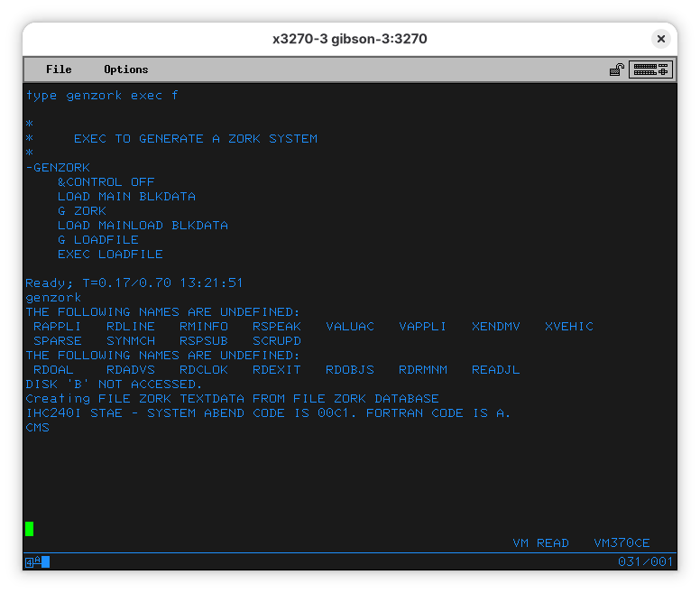Click the 'EXEC LOADFILE' line
This screenshot has width=700, height=593.
[x=110, y=255]
